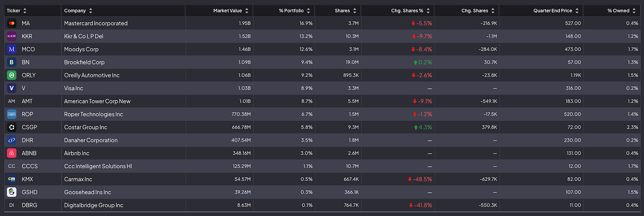The height and width of the screenshot is (216, 644).
Task: Sort table by Company column
Action: [78, 11]
